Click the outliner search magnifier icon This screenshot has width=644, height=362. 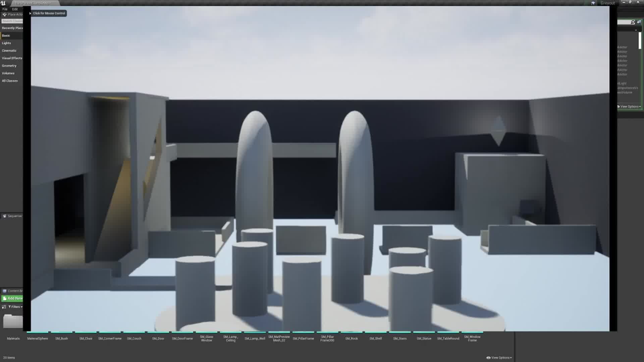click(x=633, y=22)
